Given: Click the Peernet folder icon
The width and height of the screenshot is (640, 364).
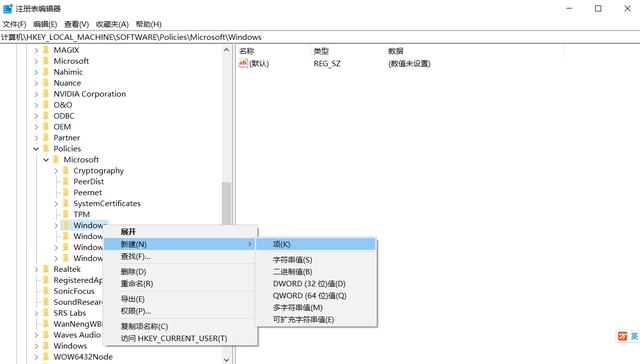Looking at the screenshot, I should pos(66,193).
